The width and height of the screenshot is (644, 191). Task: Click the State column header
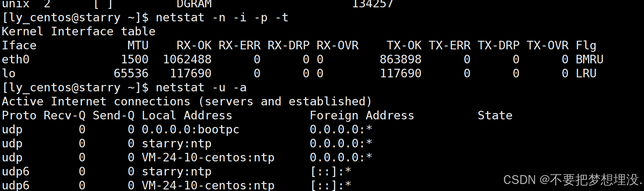coord(495,116)
